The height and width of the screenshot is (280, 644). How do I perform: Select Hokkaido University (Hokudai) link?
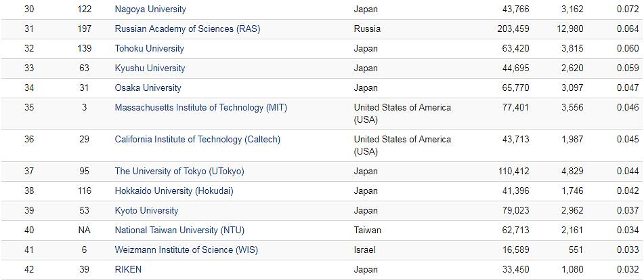pos(174,191)
